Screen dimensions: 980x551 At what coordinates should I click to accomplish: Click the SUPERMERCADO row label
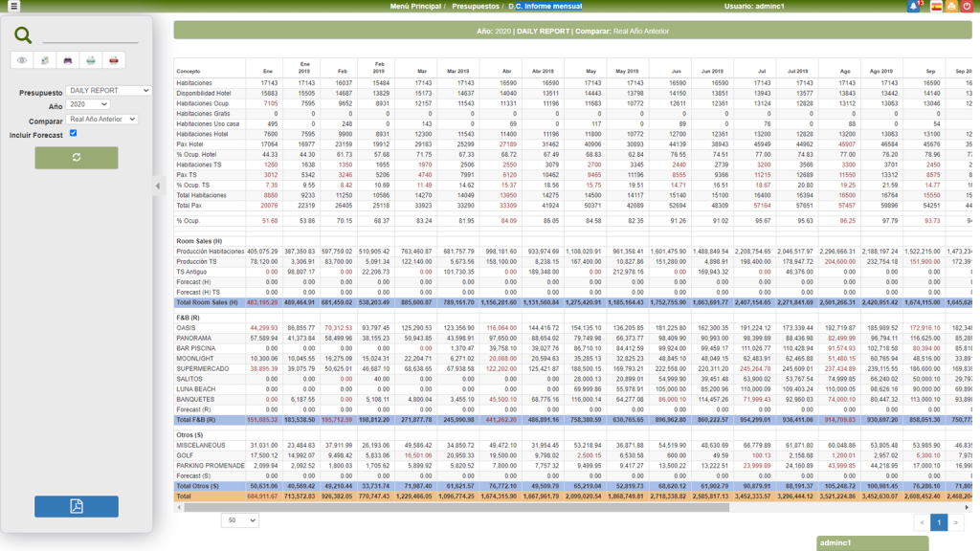tap(203, 368)
